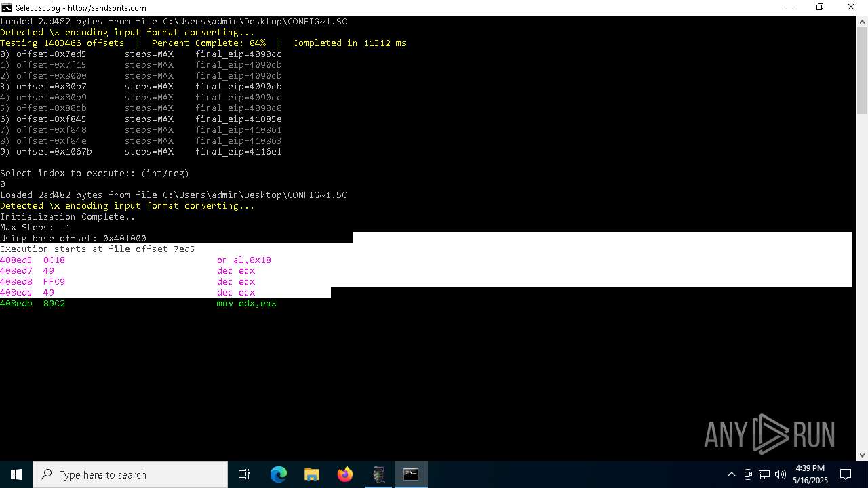Click address 408eda in disassembly
Screen dimensions: 868x488
click(16, 293)
